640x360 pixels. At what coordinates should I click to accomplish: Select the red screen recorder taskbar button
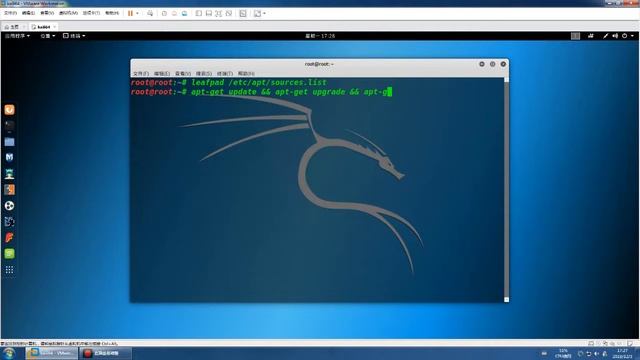coord(105,353)
